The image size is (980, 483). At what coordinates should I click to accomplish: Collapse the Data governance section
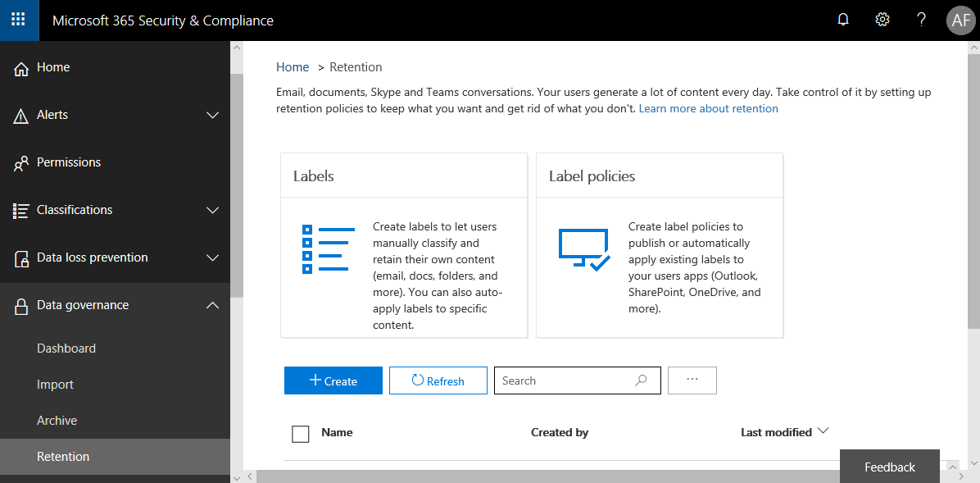[x=212, y=306]
